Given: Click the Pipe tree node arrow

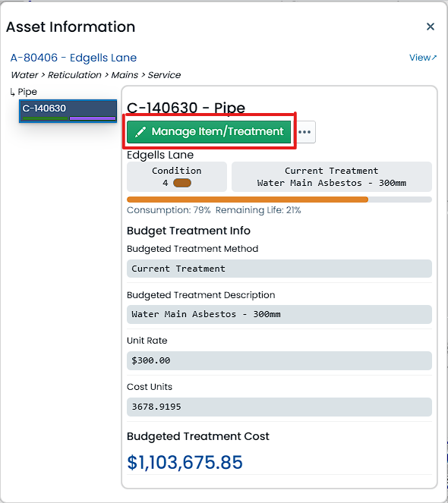Looking at the screenshot, I should point(12,93).
